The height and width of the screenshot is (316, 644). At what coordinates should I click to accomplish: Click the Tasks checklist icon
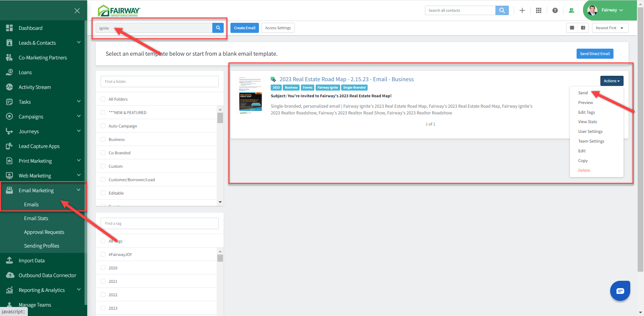(9, 102)
